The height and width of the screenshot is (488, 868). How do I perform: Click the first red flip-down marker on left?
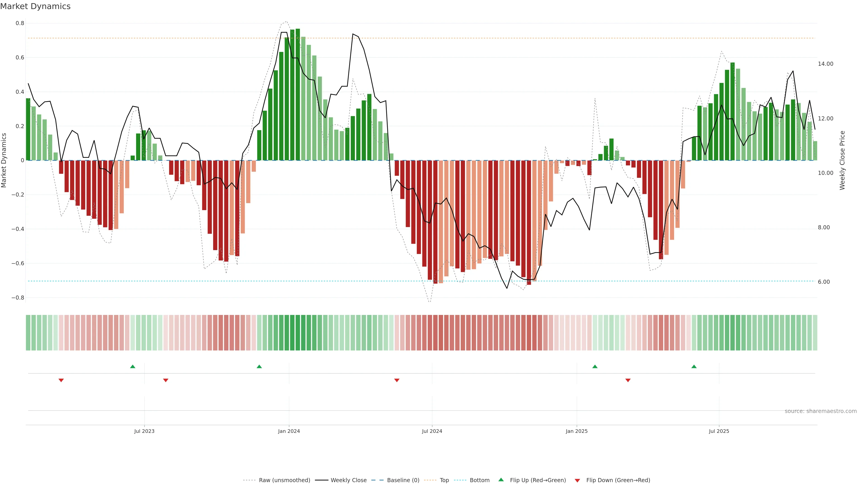coord(61,380)
